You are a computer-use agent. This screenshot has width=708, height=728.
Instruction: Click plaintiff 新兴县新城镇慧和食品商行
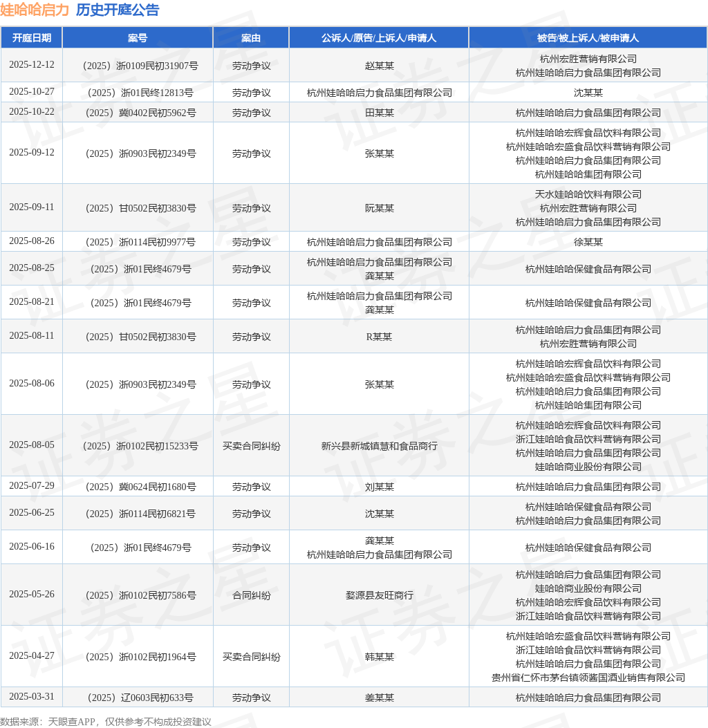(x=380, y=446)
